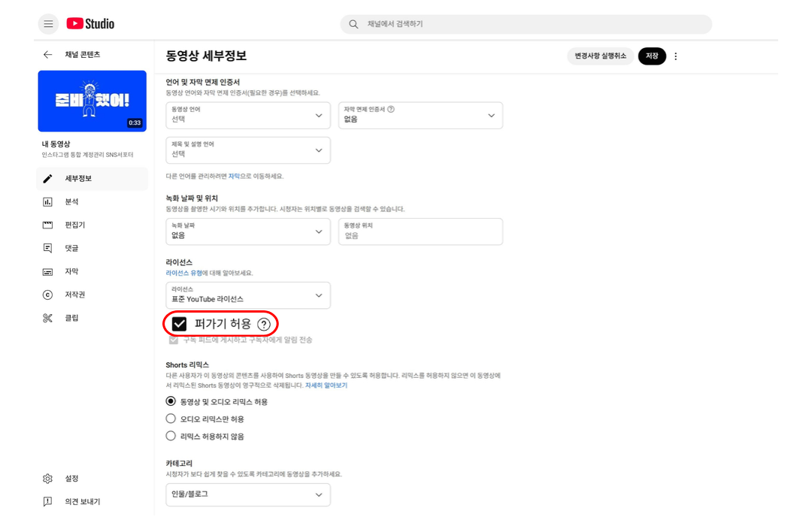Open the 동영상 언어 dropdown

point(248,115)
